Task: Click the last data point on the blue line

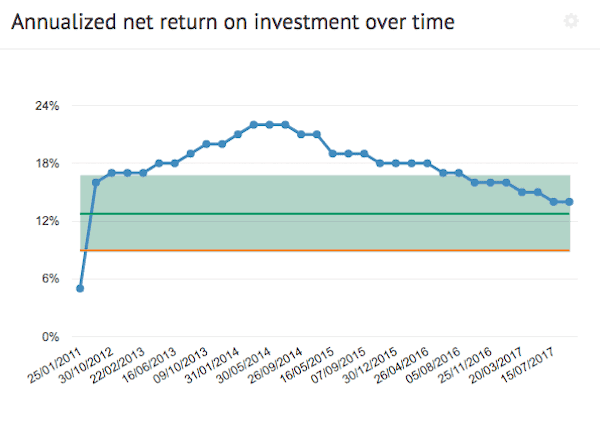Action: tap(569, 202)
